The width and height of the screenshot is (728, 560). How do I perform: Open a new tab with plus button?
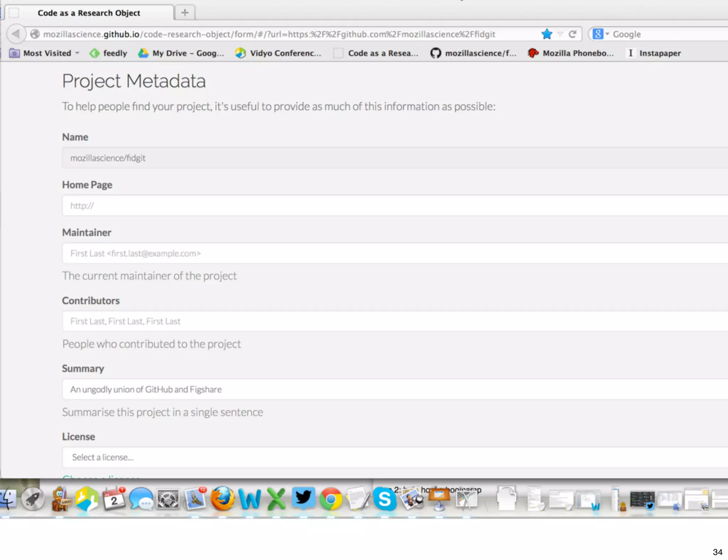point(185,13)
